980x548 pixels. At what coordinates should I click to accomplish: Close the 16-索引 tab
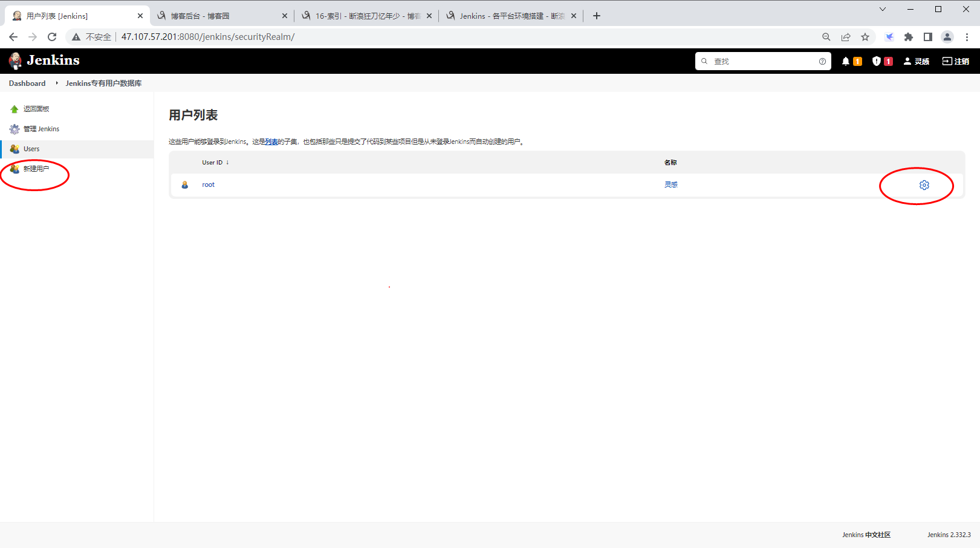pyautogui.click(x=429, y=16)
